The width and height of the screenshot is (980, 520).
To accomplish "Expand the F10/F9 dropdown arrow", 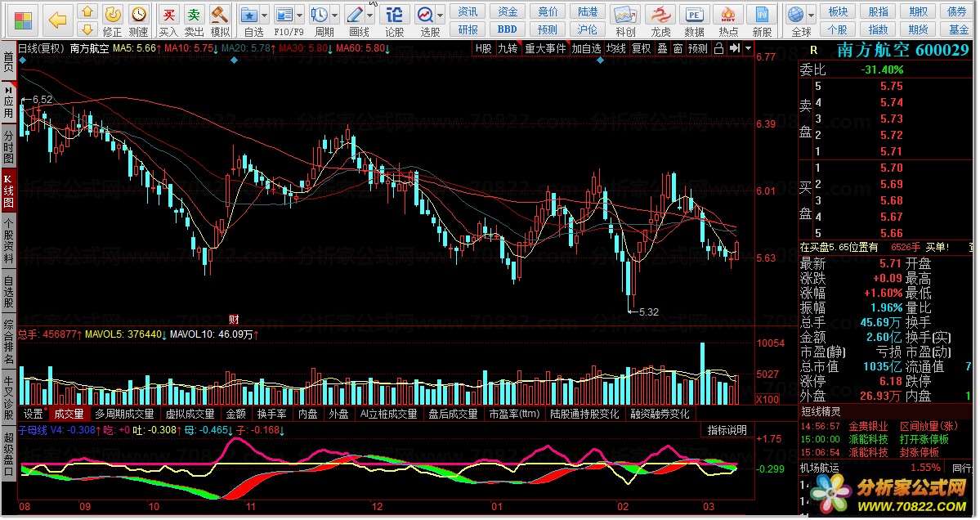I will coord(300,15).
